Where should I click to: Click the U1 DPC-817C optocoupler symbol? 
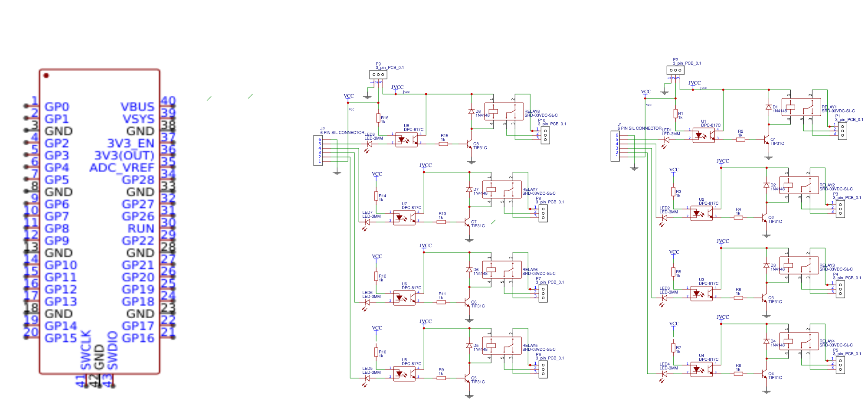pyautogui.click(x=704, y=135)
